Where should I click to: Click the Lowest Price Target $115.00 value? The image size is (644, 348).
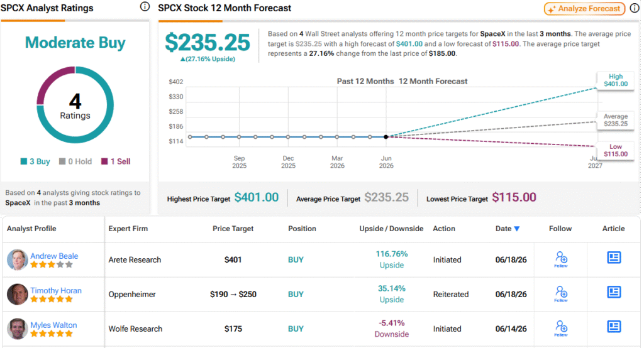pyautogui.click(x=514, y=197)
